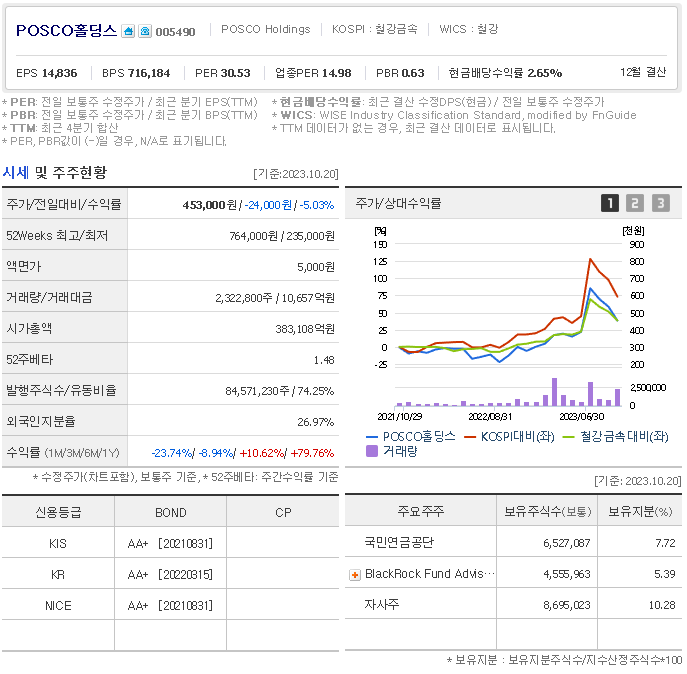Click chart date label 2022/08/31
The image size is (687, 674).
tap(490, 416)
